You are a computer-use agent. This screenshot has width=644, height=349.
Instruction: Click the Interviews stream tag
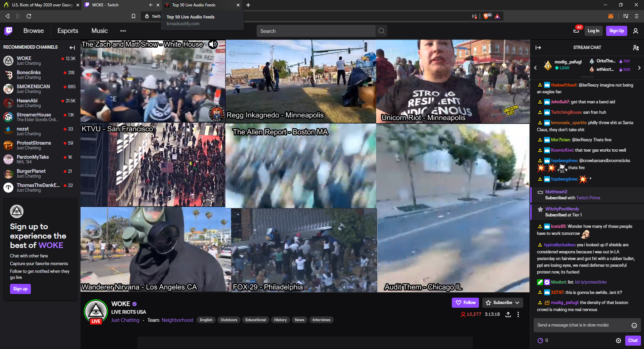(321, 320)
